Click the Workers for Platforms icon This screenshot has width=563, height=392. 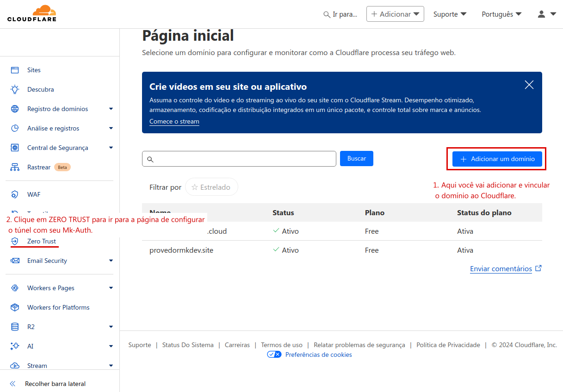[15, 307]
